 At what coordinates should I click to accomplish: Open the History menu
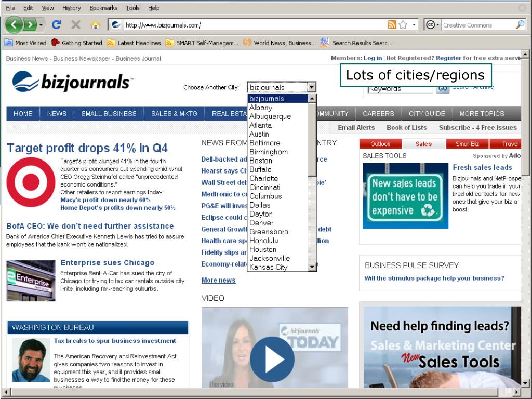tap(71, 8)
